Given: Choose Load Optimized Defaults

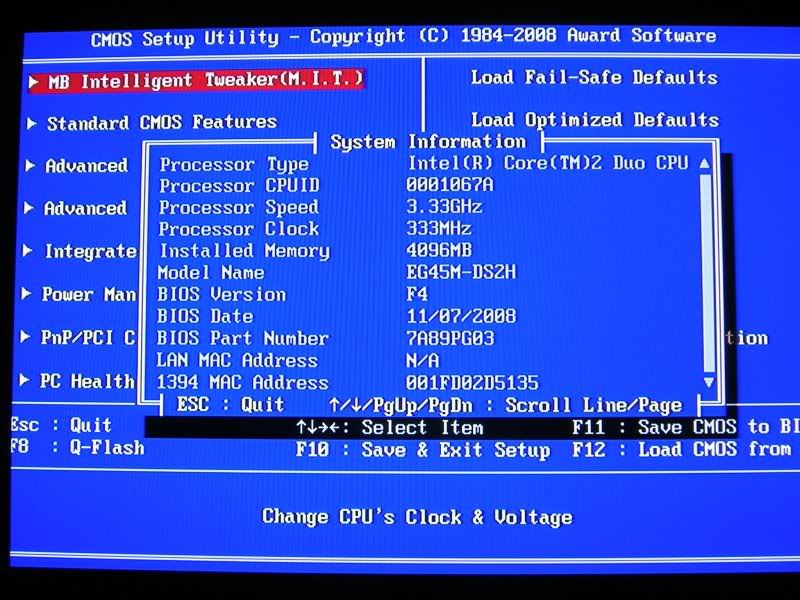Looking at the screenshot, I should pyautogui.click(x=594, y=120).
